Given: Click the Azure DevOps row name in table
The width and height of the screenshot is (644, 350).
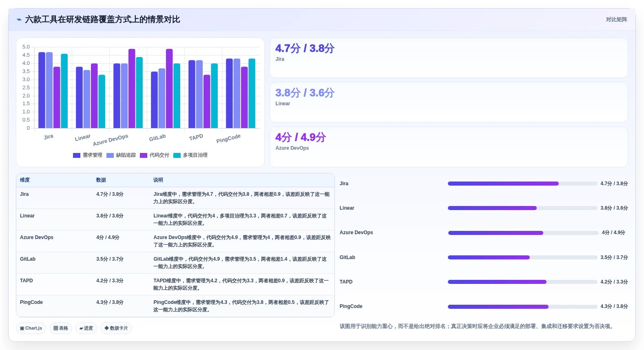Looking at the screenshot, I should click(x=37, y=237).
